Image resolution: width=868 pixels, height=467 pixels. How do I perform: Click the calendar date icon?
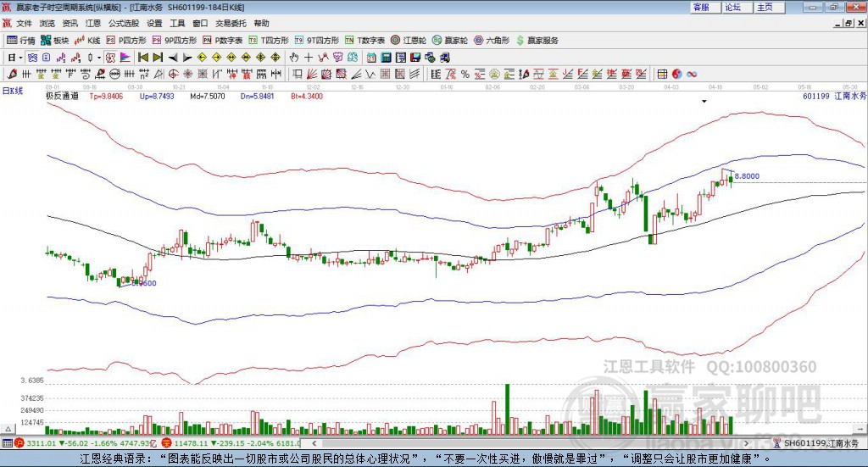[x=371, y=58]
